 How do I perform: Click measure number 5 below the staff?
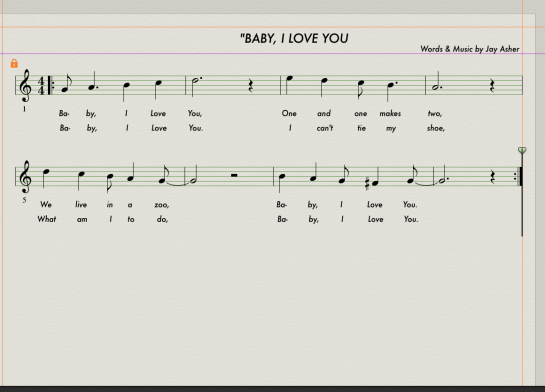pos(24,200)
